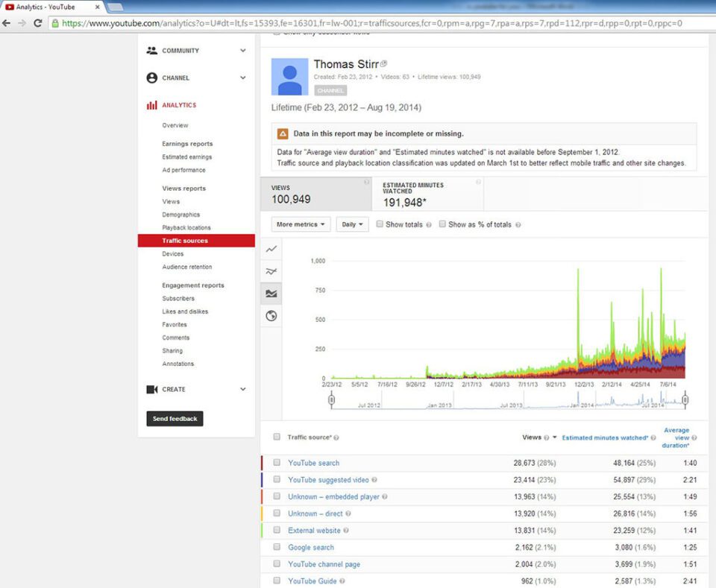
Task: Click help icon next to Unknown – direct
Action: point(348,513)
